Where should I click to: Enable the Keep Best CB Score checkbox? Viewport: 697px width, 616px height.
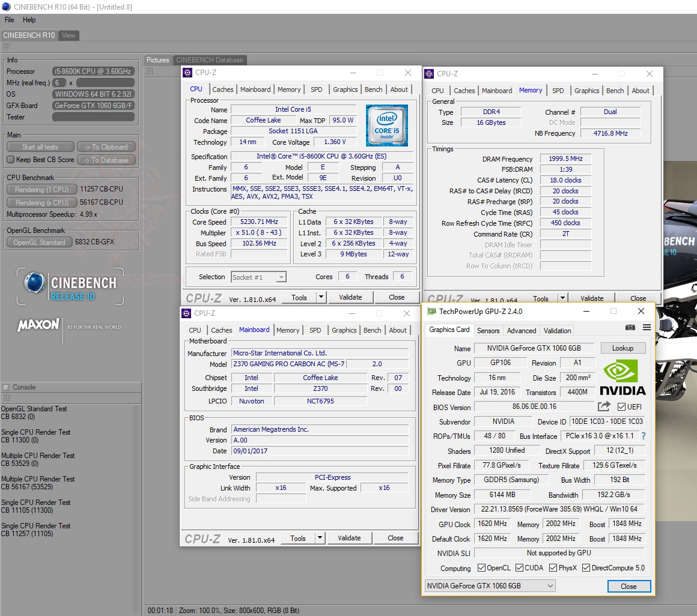coord(9,160)
